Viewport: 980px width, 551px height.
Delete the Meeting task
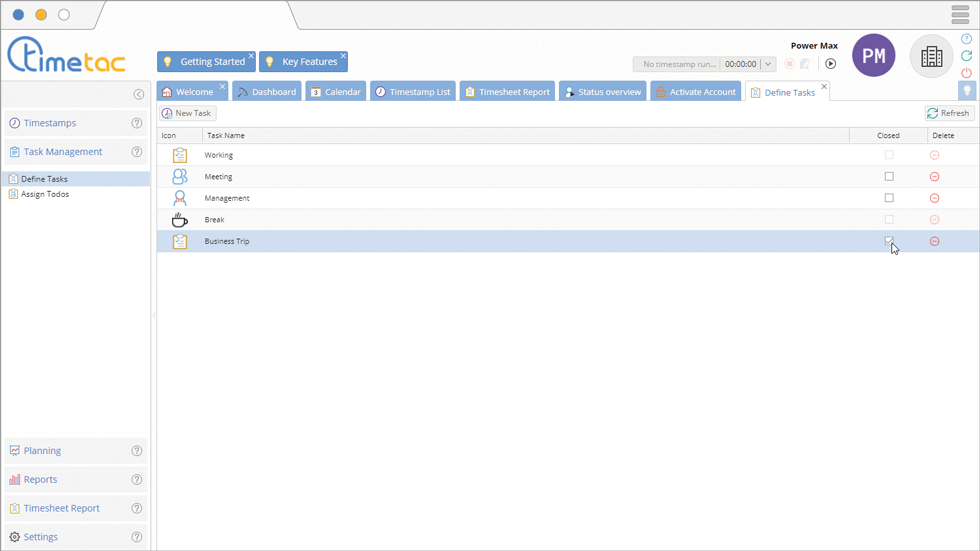[934, 177]
